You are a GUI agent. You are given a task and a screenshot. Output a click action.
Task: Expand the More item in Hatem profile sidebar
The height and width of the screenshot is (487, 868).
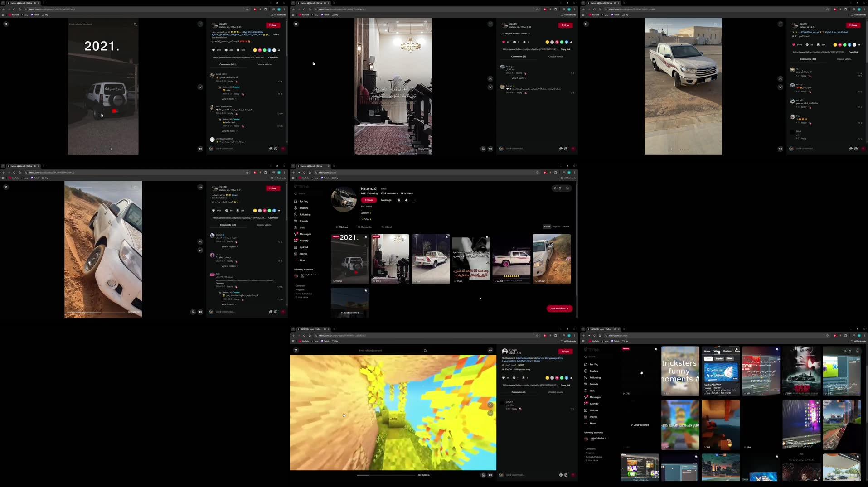point(300,260)
